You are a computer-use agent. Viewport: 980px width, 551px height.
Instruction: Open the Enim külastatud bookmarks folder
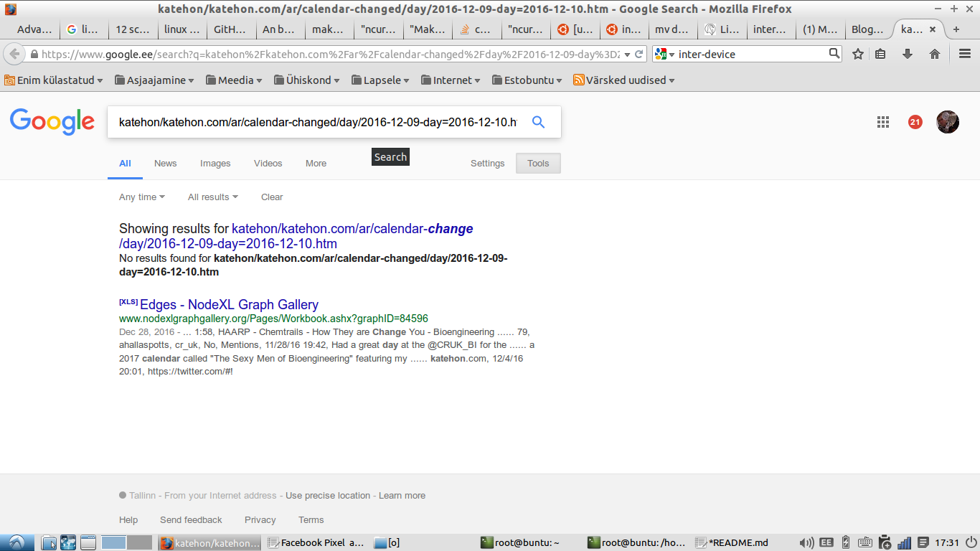click(54, 80)
